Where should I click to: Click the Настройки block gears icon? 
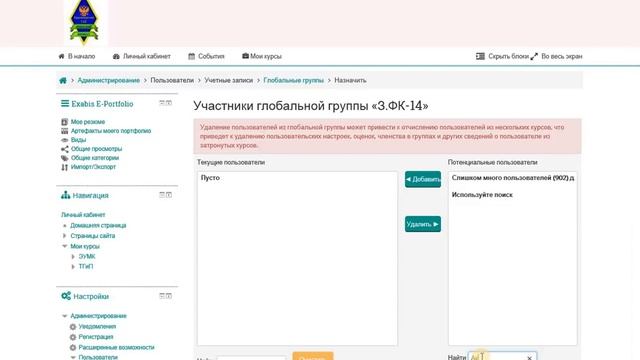66,296
